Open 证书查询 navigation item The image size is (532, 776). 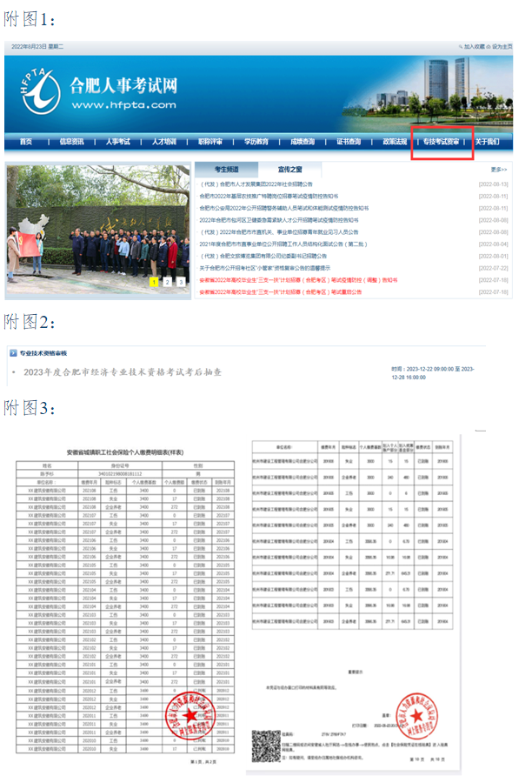pyautogui.click(x=349, y=142)
